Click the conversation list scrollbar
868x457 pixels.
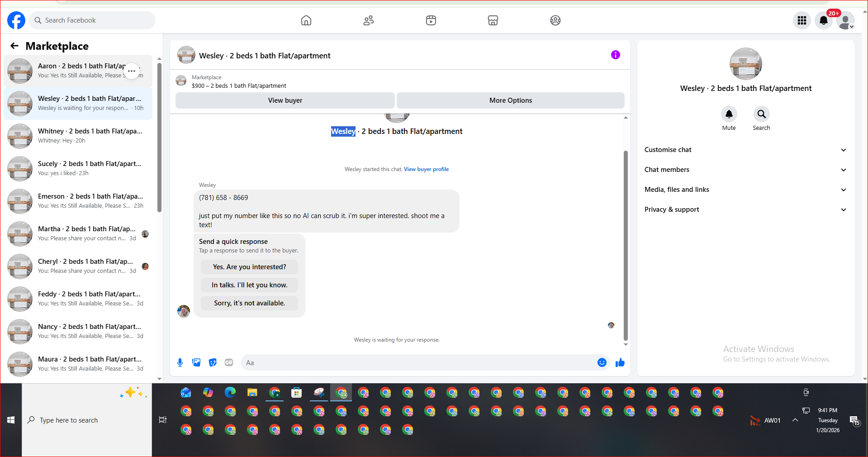(x=159, y=137)
